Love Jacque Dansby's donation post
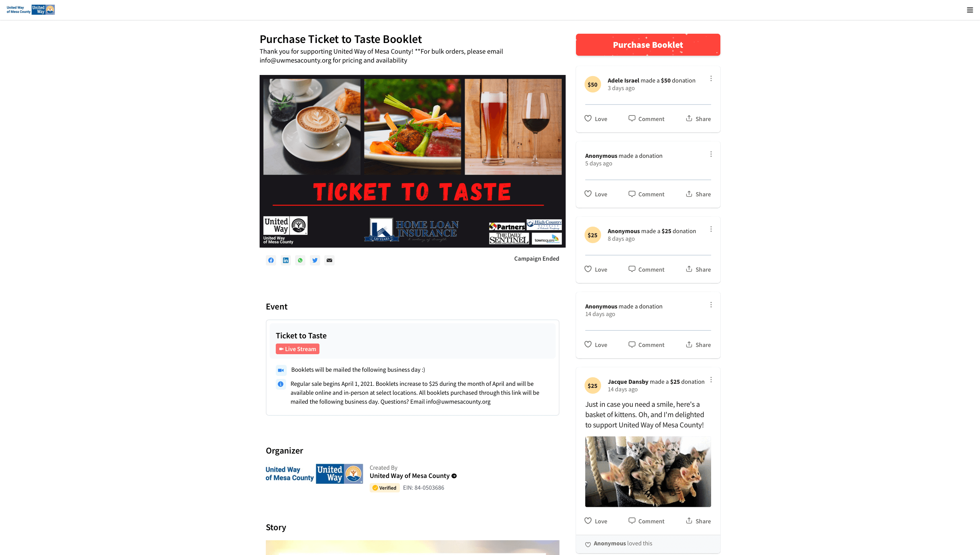 click(596, 521)
